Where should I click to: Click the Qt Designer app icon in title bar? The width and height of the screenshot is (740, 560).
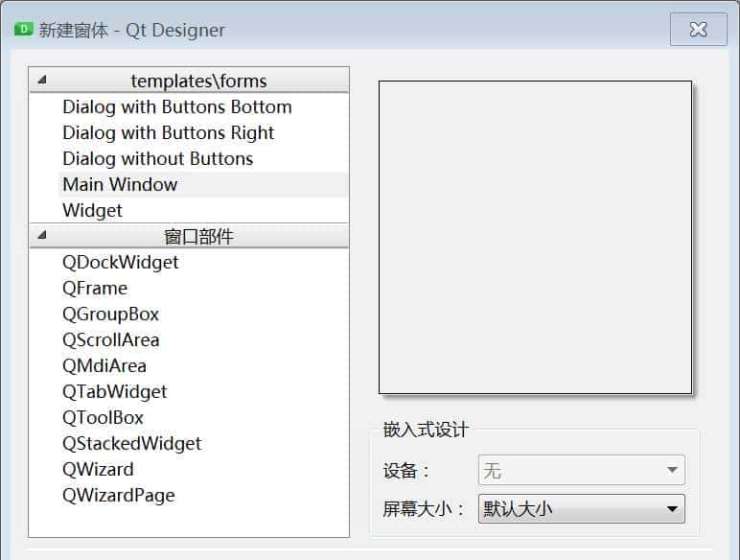pyautogui.click(x=23, y=30)
